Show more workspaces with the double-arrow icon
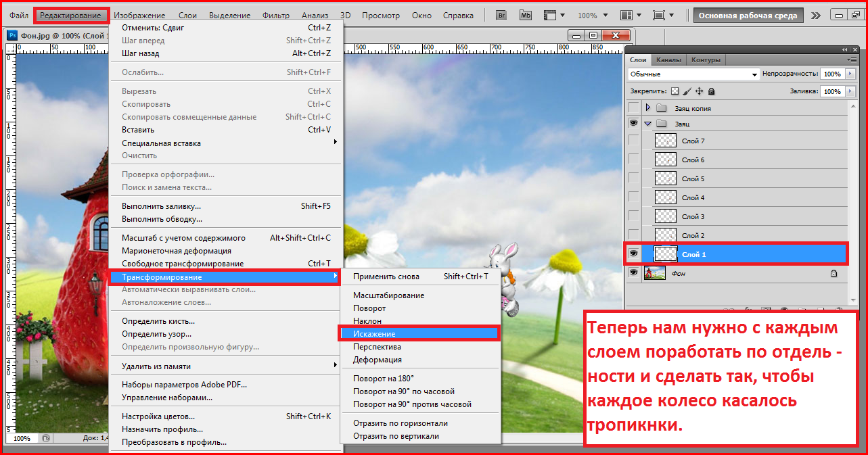Screen dimensions: 868x455 (x=816, y=15)
